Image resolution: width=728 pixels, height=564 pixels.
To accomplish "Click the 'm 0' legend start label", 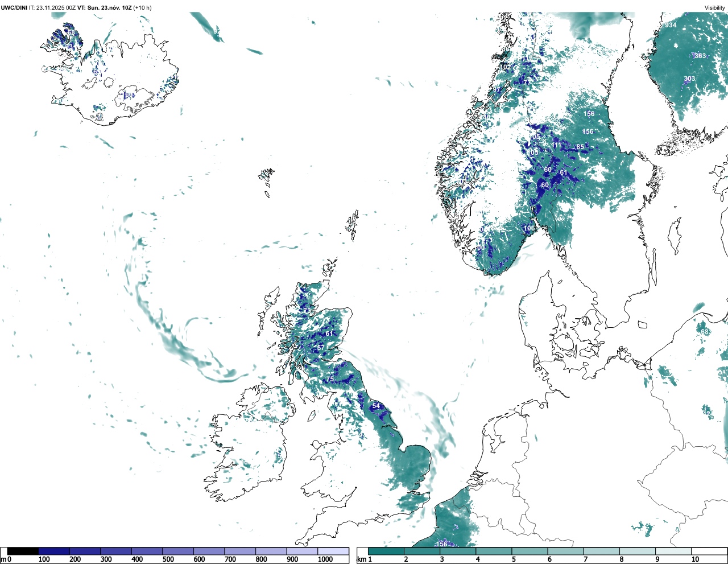I will [6, 559].
